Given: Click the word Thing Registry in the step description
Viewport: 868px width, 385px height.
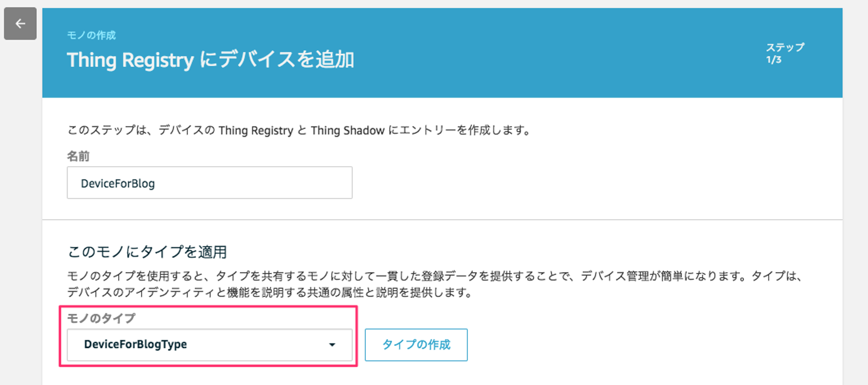Looking at the screenshot, I should coord(256,130).
